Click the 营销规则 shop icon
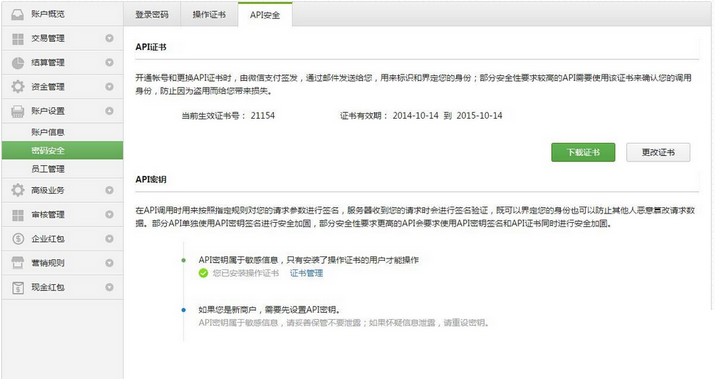Image resolution: width=715 pixels, height=382 pixels. (x=18, y=263)
